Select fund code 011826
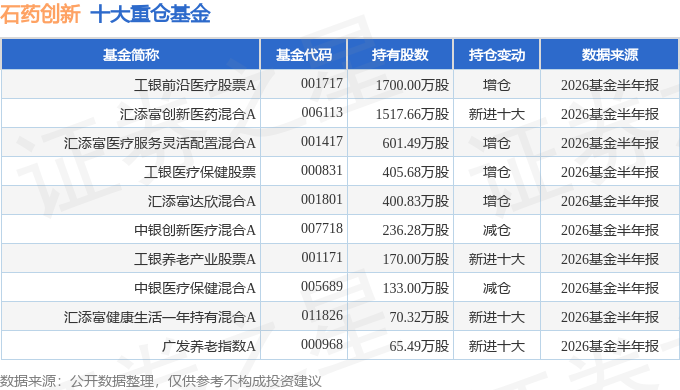Viewport: 680px width, 390px height. pos(322,315)
